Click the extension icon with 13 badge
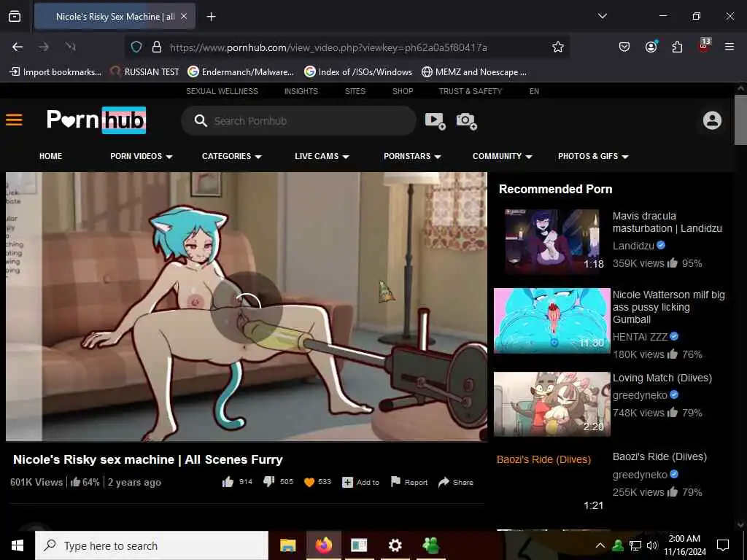 [704, 46]
